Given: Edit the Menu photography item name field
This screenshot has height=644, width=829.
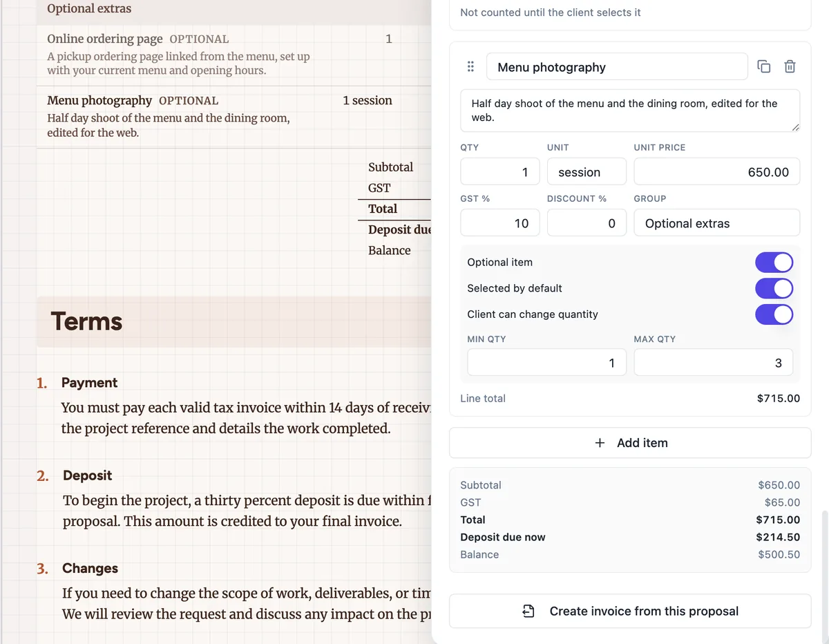Looking at the screenshot, I should [x=617, y=67].
